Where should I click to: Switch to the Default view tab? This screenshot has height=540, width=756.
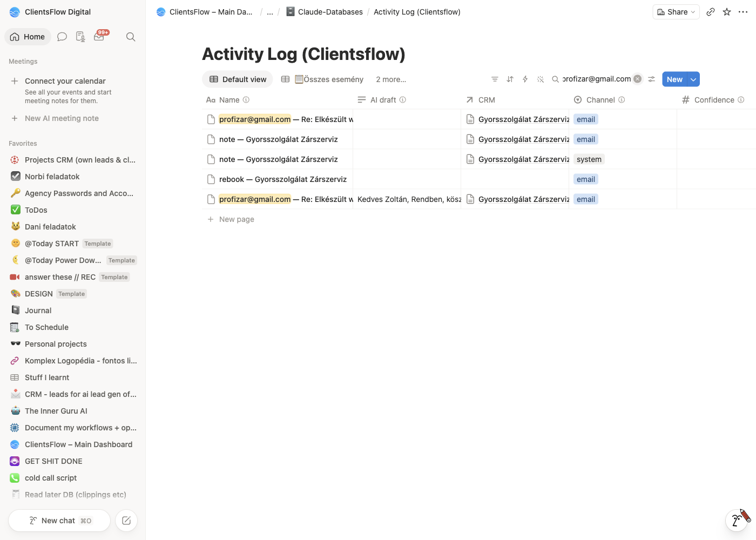point(238,79)
